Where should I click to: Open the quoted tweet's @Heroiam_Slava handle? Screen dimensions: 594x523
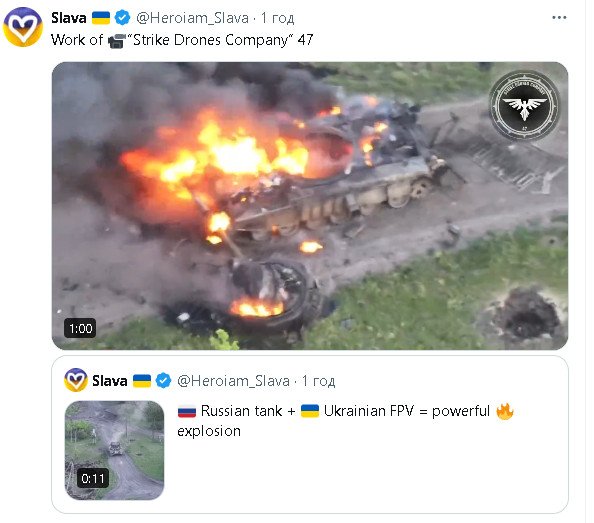(233, 381)
